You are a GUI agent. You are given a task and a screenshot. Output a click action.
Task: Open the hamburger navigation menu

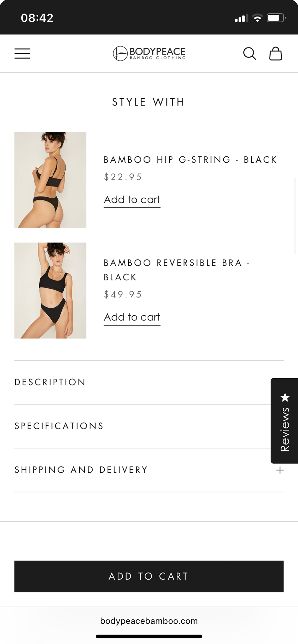pos(22,53)
